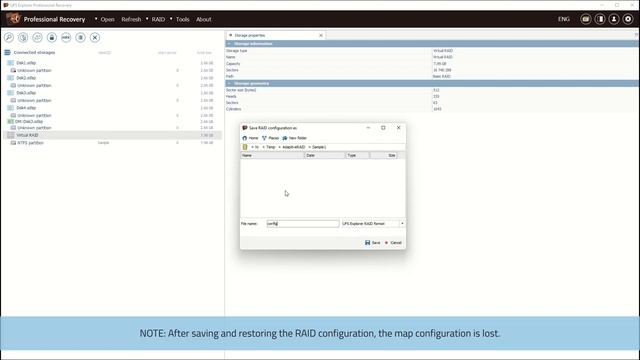Open settings with the gear icon
This screenshot has width=640, height=360.
point(628,19)
